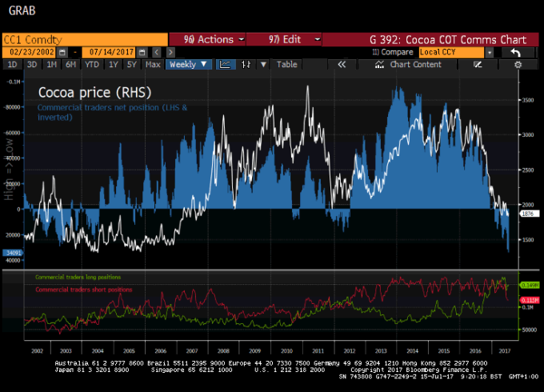Select the YTD time range
This screenshot has height=392, width=544.
coord(92,64)
